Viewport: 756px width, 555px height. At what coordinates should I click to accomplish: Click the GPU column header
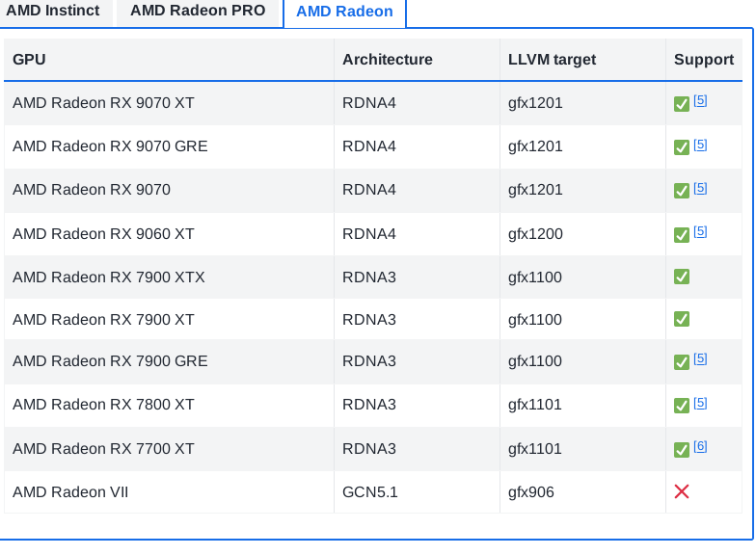[x=169, y=60]
